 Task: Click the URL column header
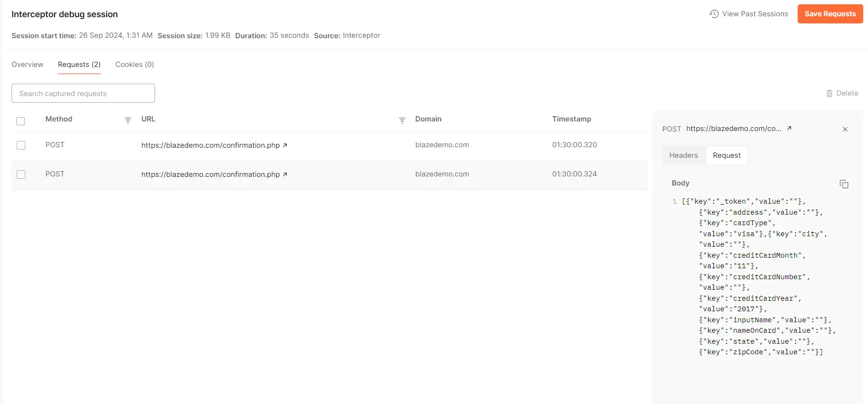tap(148, 119)
